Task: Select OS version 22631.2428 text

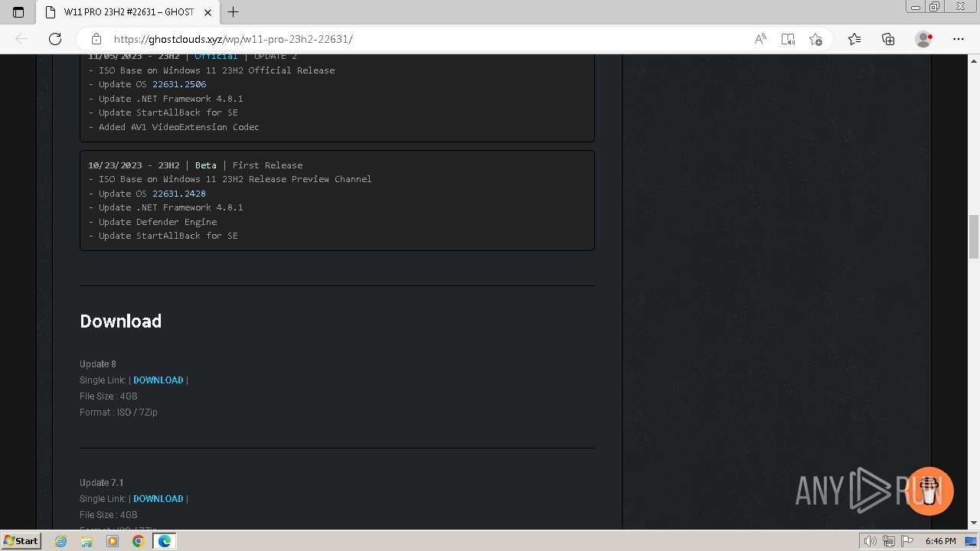Action: pos(179,194)
